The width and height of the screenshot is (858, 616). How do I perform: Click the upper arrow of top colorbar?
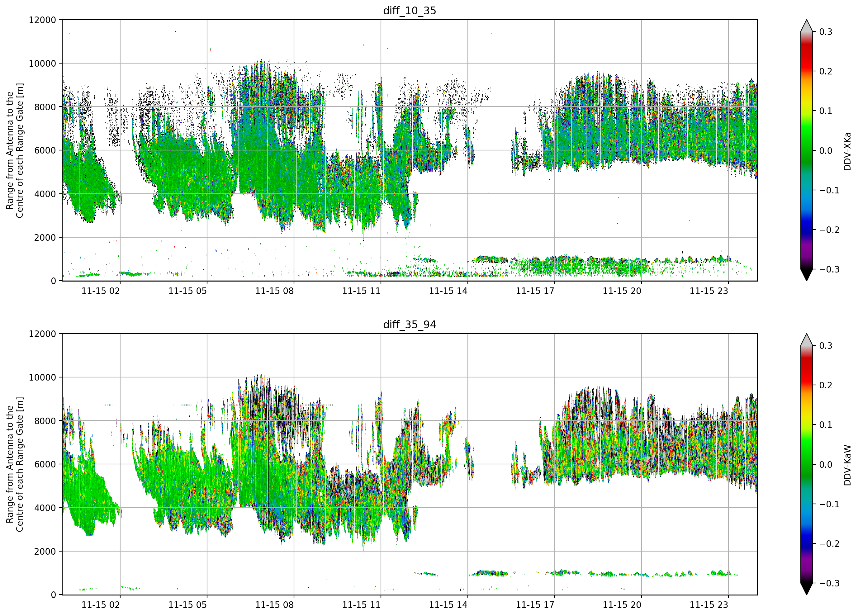(807, 26)
